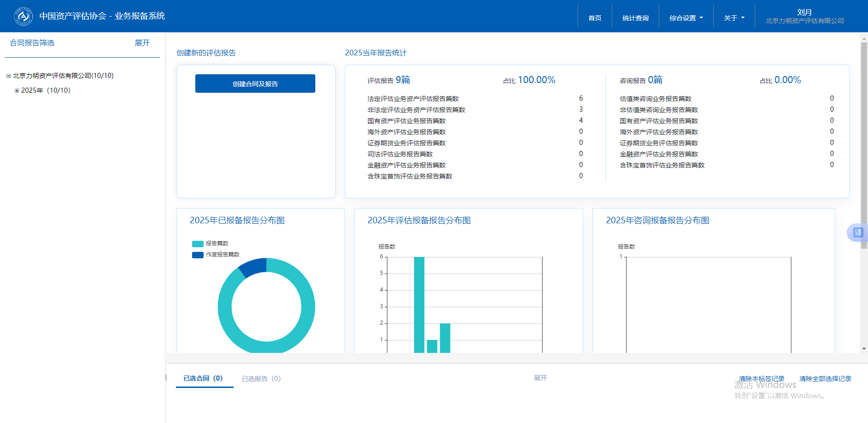Open the 综合设置 dropdown menu
Image resolution: width=868 pixels, height=423 pixels.
[686, 18]
